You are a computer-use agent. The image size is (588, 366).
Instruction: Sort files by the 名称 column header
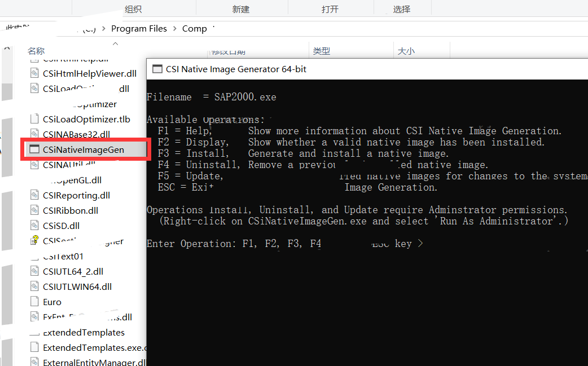36,51
